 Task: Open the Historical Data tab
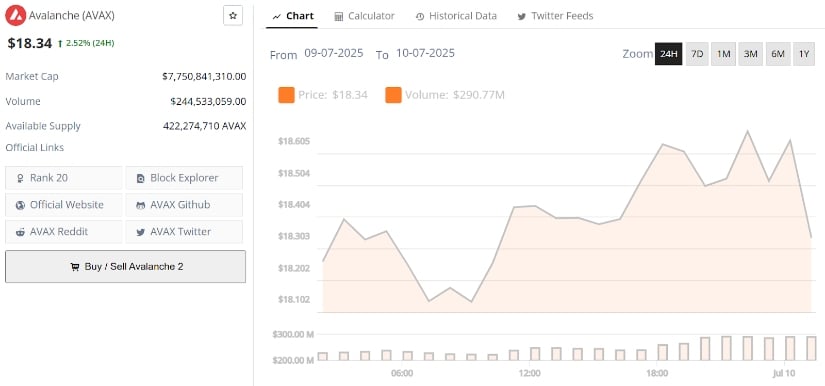(x=456, y=16)
